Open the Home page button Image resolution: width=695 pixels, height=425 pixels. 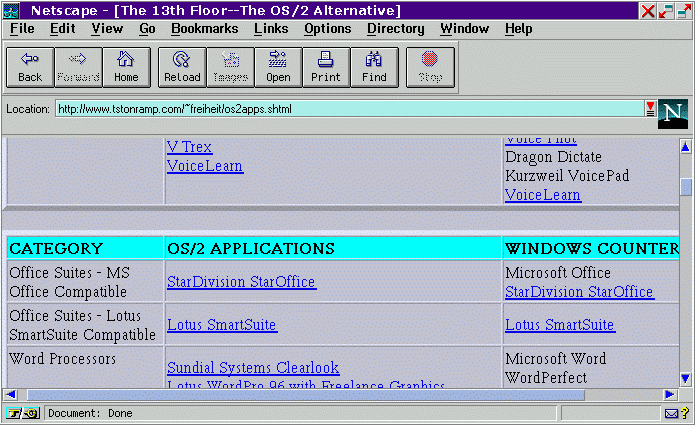click(x=126, y=67)
